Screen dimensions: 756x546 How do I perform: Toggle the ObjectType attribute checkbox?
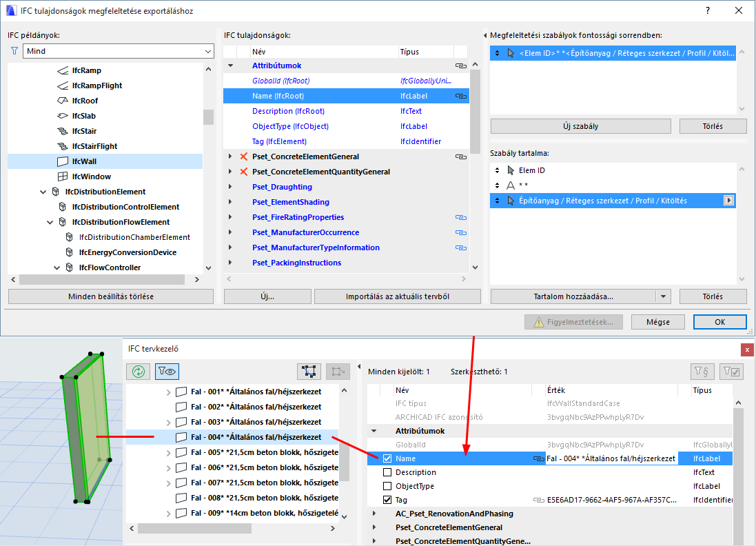coord(387,486)
